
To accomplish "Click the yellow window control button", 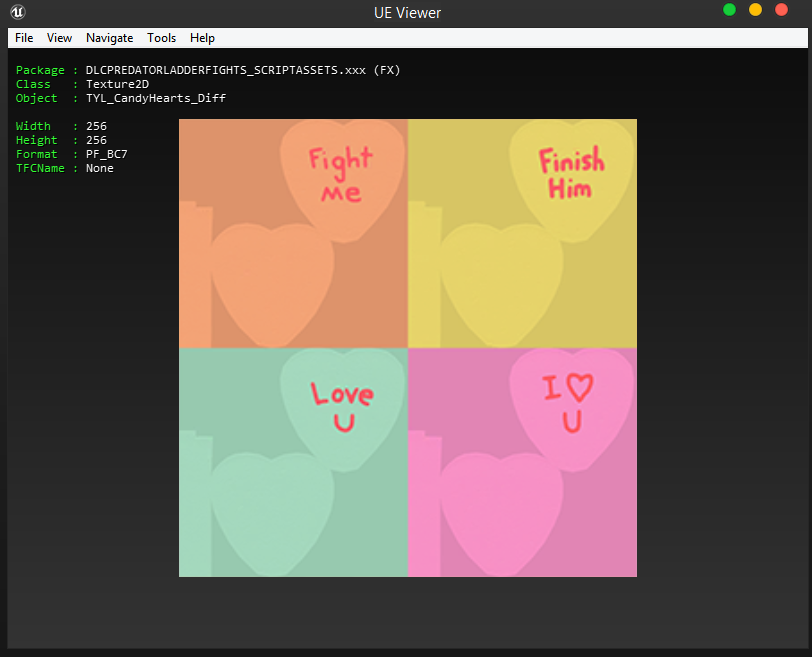I will tap(755, 10).
